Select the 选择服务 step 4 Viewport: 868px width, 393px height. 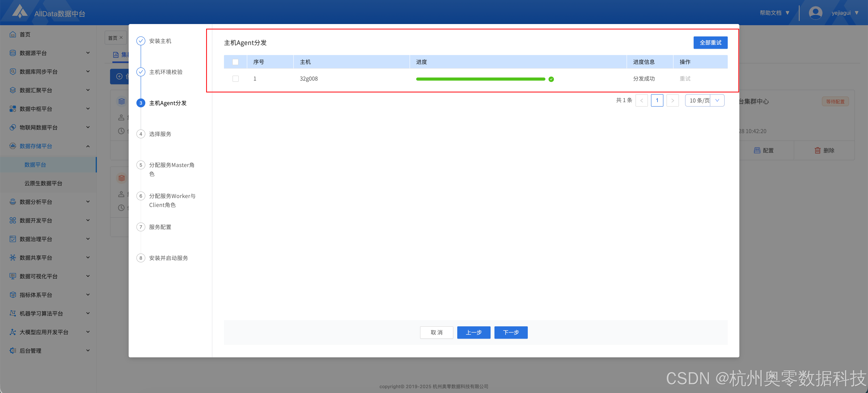(160, 134)
